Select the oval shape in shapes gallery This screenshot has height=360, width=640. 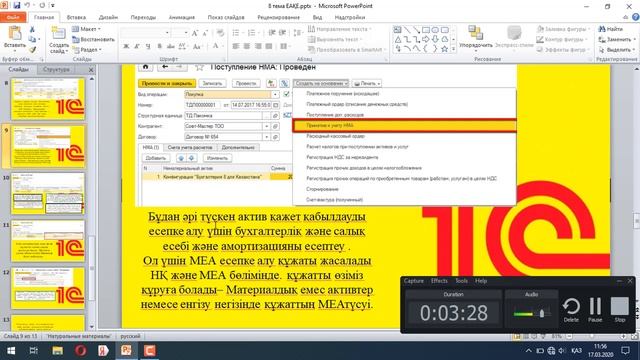tap(435, 30)
